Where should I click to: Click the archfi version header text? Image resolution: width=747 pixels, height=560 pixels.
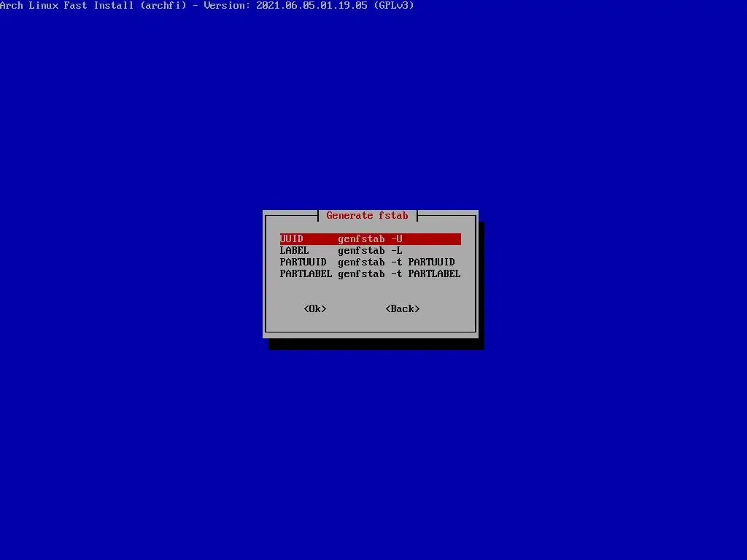[206, 6]
